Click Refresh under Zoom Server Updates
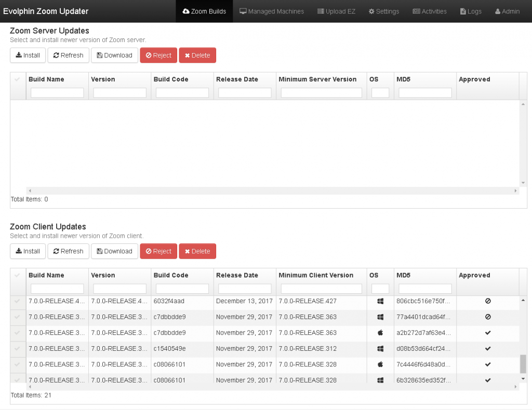The image size is (532, 410). (x=68, y=55)
